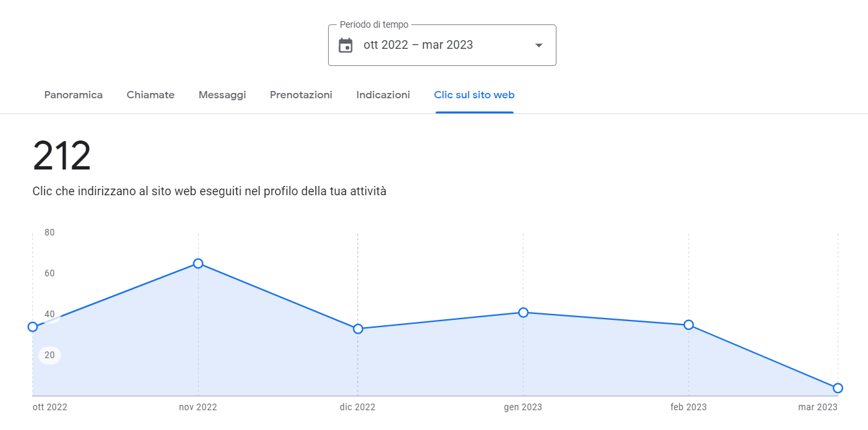Select the gen 2023 data point marker

pyautogui.click(x=523, y=313)
